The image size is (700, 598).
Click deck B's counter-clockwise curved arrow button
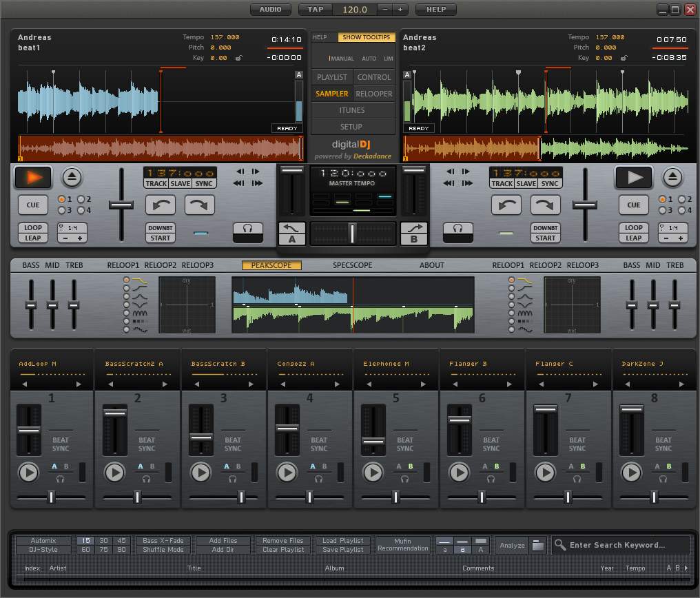tap(506, 205)
